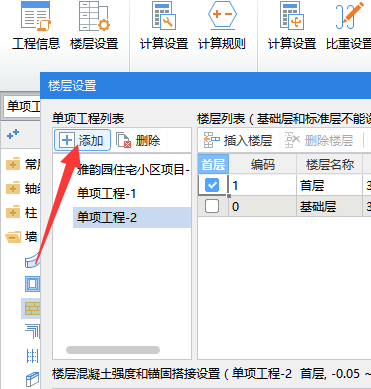The image size is (371, 389).
Task: Select the blue square-frame wall icon
Action: click(32, 284)
